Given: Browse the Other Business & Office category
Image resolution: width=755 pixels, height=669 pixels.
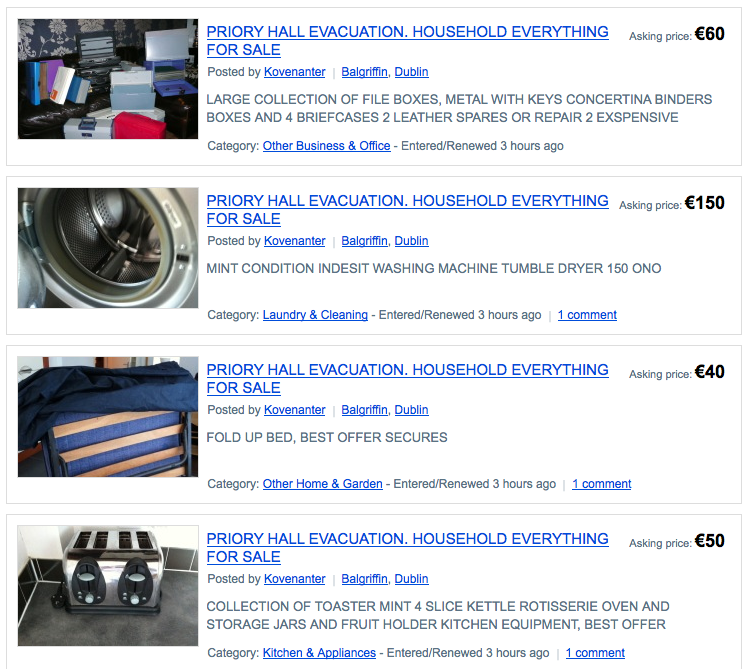Looking at the screenshot, I should (326, 146).
